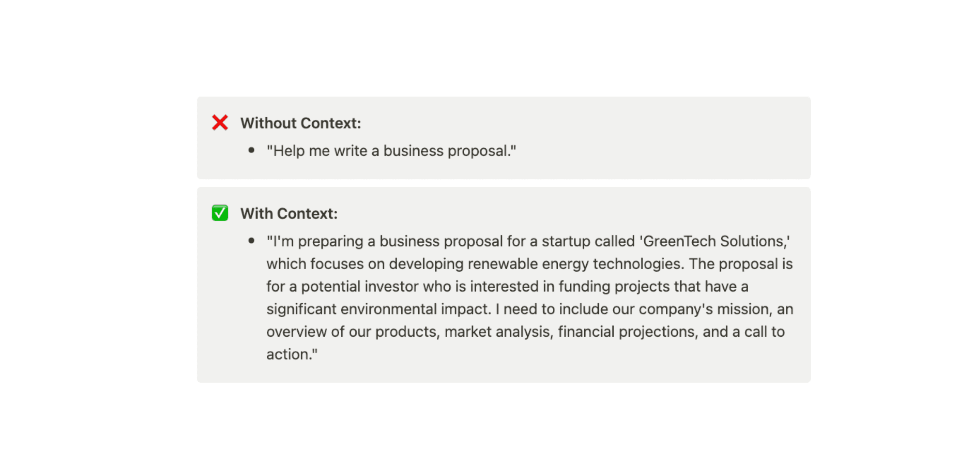Click the "Without Context:" heading
This screenshot has width=980, height=458.
301,123
